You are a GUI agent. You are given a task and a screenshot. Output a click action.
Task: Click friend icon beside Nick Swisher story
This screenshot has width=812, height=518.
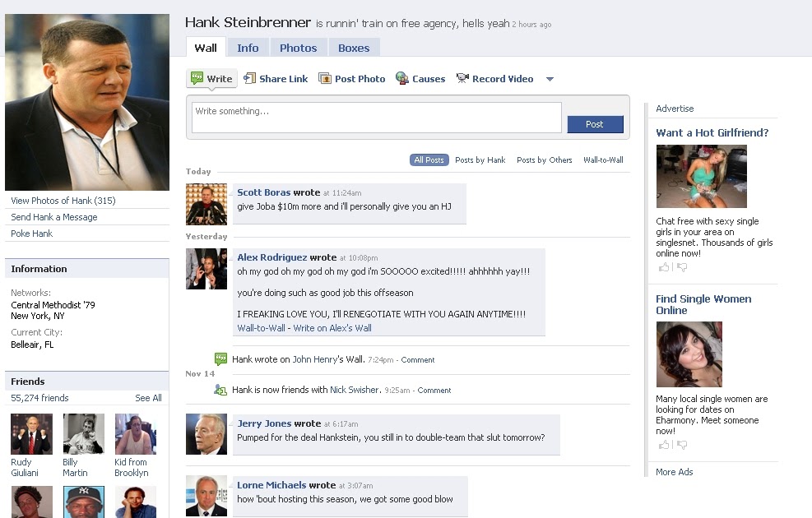[220, 390]
